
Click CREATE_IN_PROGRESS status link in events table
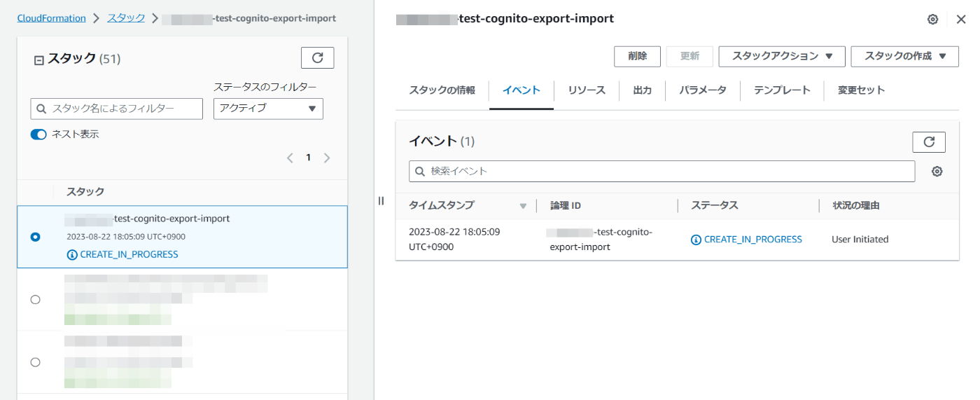[752, 240]
